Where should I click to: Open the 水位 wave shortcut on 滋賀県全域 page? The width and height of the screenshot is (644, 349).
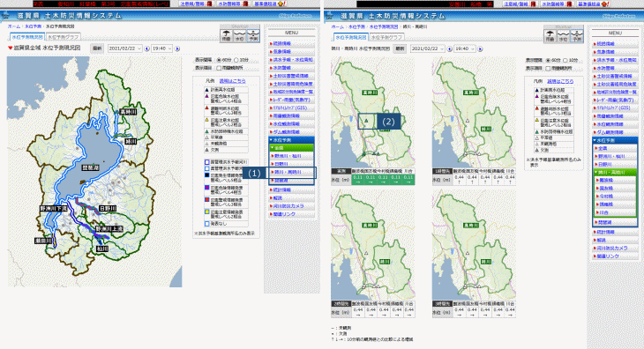[239, 35]
